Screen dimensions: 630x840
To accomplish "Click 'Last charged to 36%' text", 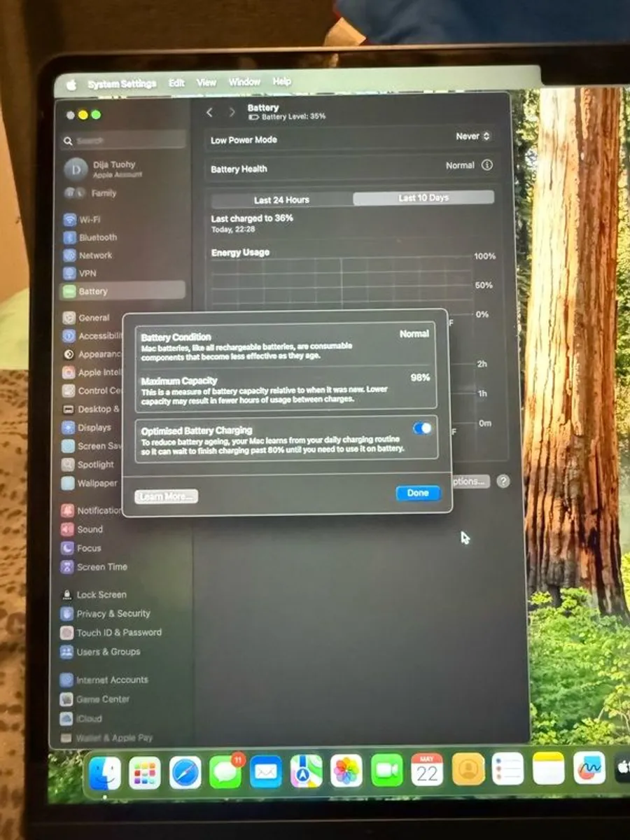I will click(252, 218).
